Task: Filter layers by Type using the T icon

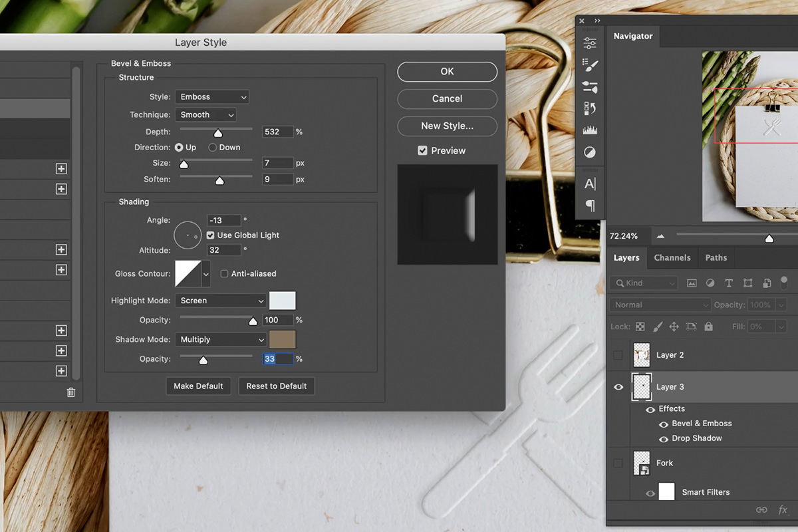Action: click(x=729, y=283)
